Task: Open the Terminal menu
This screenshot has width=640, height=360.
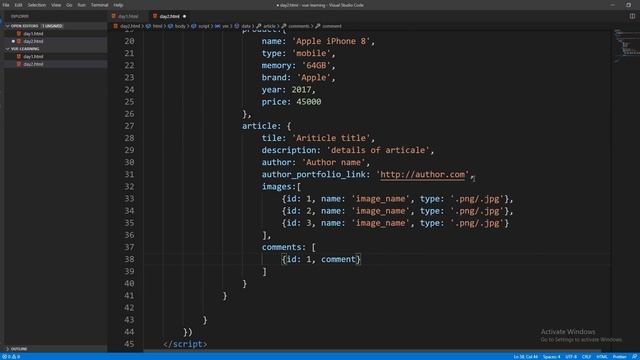Action: point(100,5)
